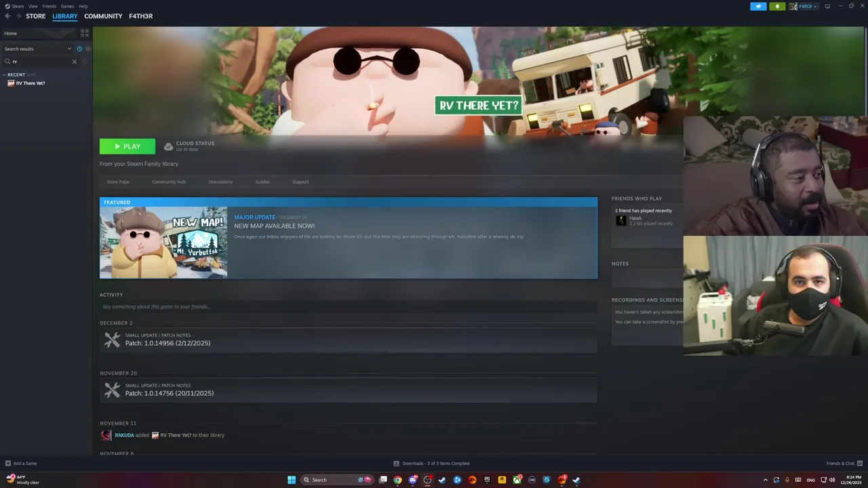Image resolution: width=868 pixels, height=488 pixels.
Task: Open the Xbox app from taskbar
Action: click(517, 480)
